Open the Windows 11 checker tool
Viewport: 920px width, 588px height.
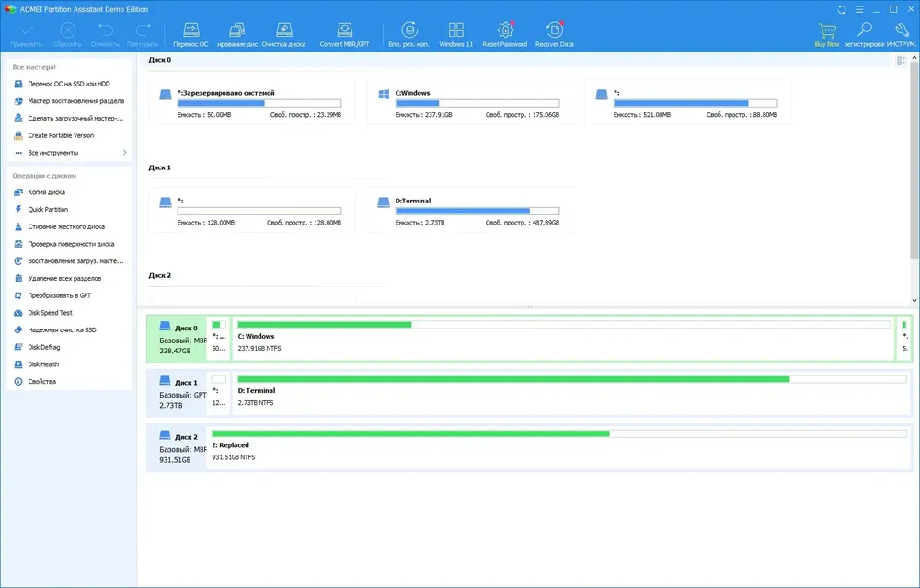point(456,35)
